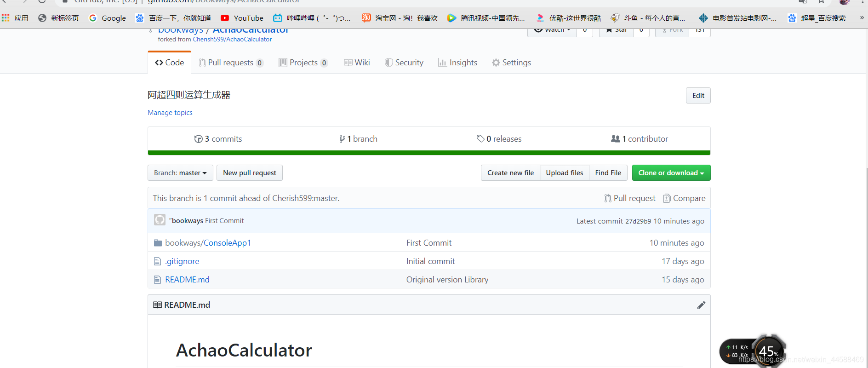This screenshot has width=868, height=368.
Task: Open the bookways/ConsoleApp1 folder
Action: pyautogui.click(x=208, y=243)
